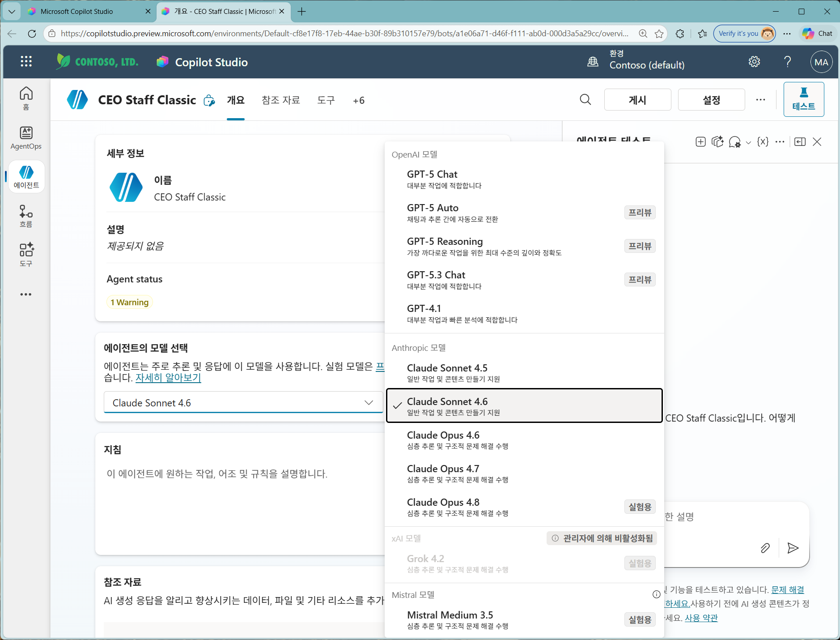
Task: Switch to the 참조 자료 tab
Action: pyautogui.click(x=281, y=100)
